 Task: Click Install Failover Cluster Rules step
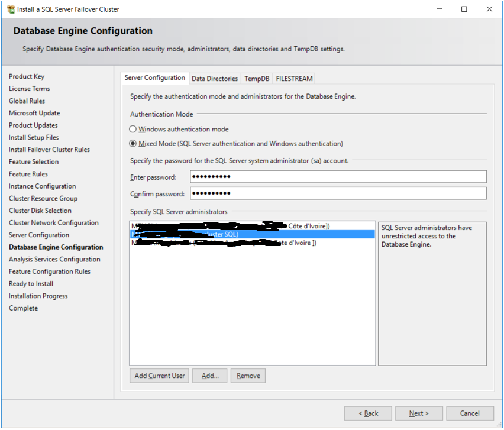tap(49, 150)
